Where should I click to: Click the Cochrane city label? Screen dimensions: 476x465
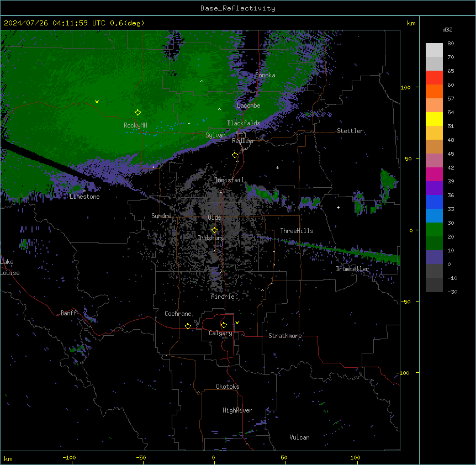tap(178, 314)
